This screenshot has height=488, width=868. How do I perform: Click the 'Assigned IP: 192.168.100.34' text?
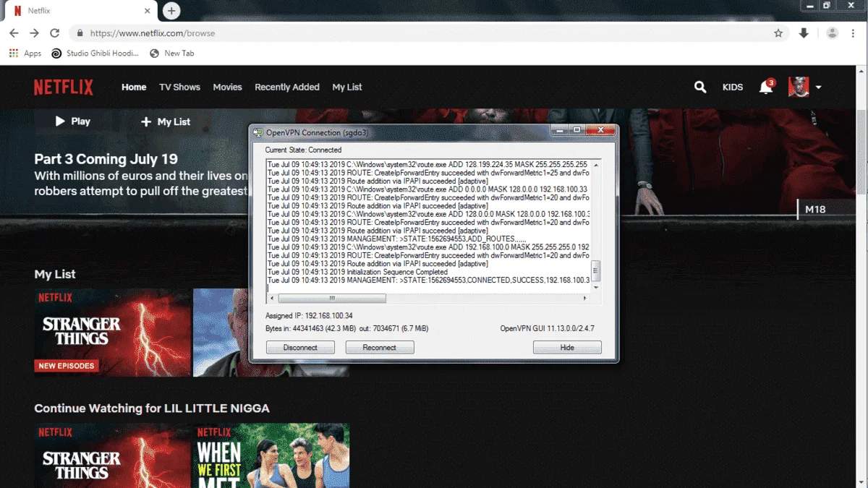point(309,315)
